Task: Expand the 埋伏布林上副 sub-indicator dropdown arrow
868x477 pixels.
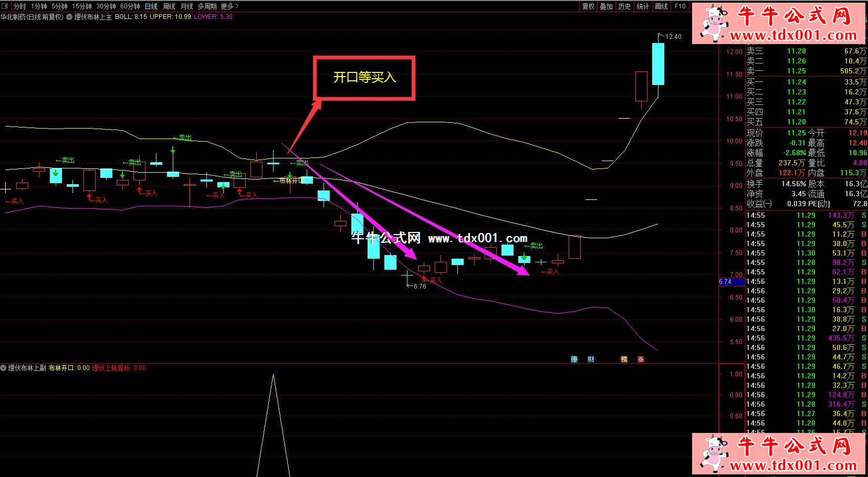Action: pos(4,368)
